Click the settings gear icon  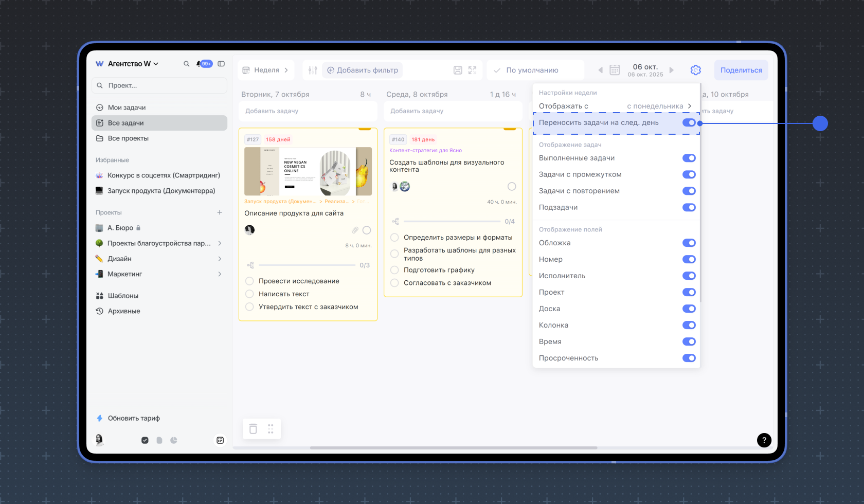[696, 70]
